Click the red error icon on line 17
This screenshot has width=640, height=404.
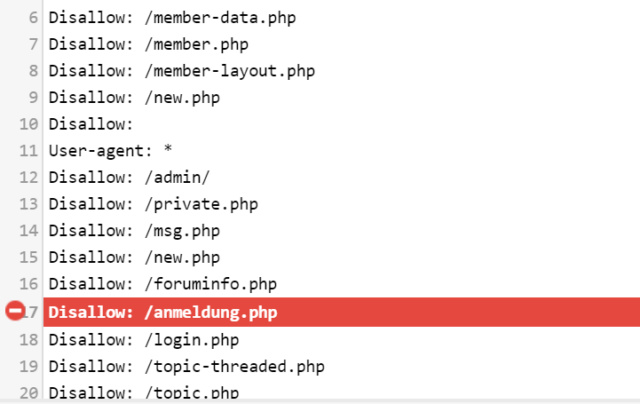tap(15, 311)
